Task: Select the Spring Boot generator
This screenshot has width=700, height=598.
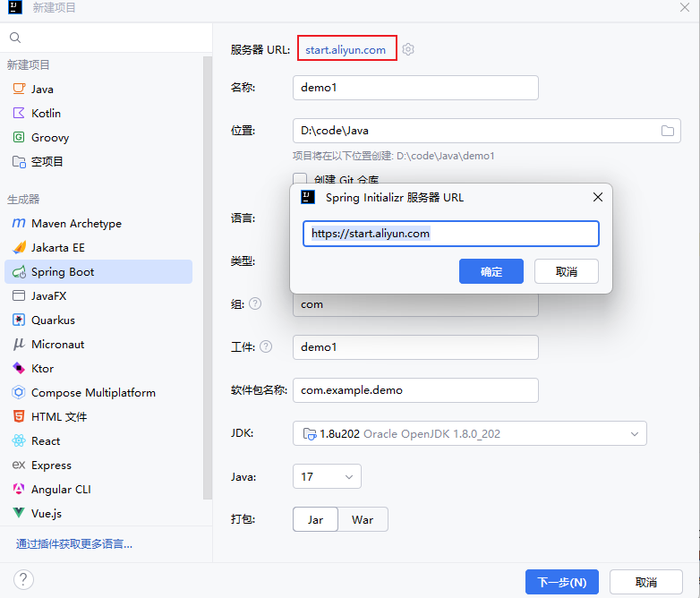Action: pyautogui.click(x=98, y=271)
